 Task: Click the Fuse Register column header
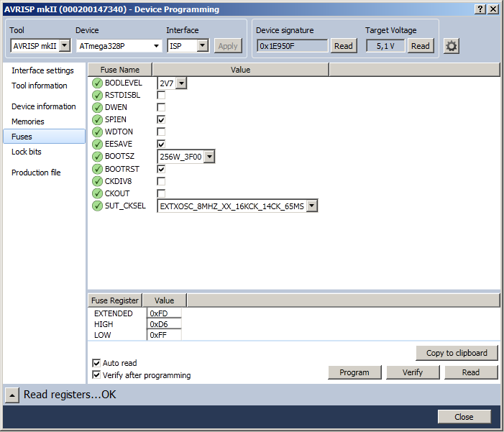tap(115, 300)
